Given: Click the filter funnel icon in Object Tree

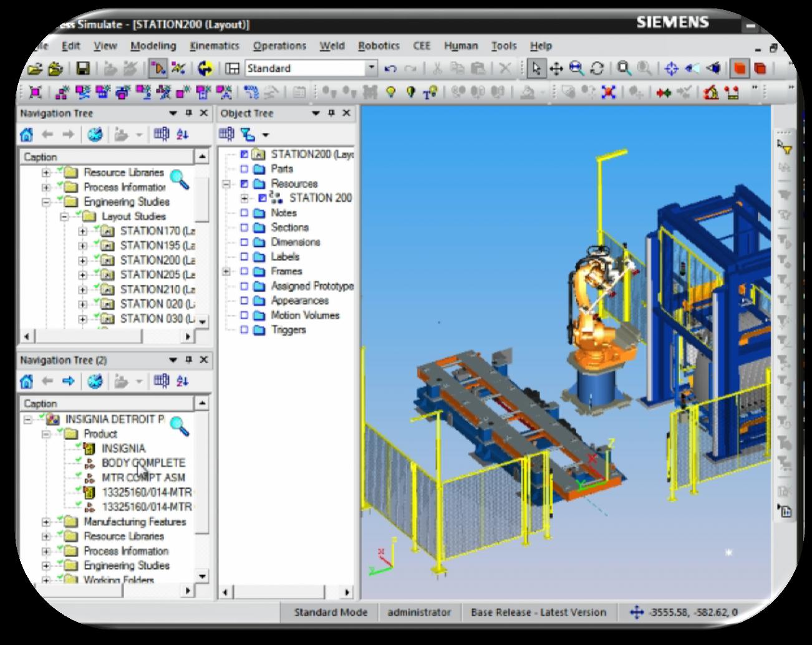Looking at the screenshot, I should click(247, 134).
